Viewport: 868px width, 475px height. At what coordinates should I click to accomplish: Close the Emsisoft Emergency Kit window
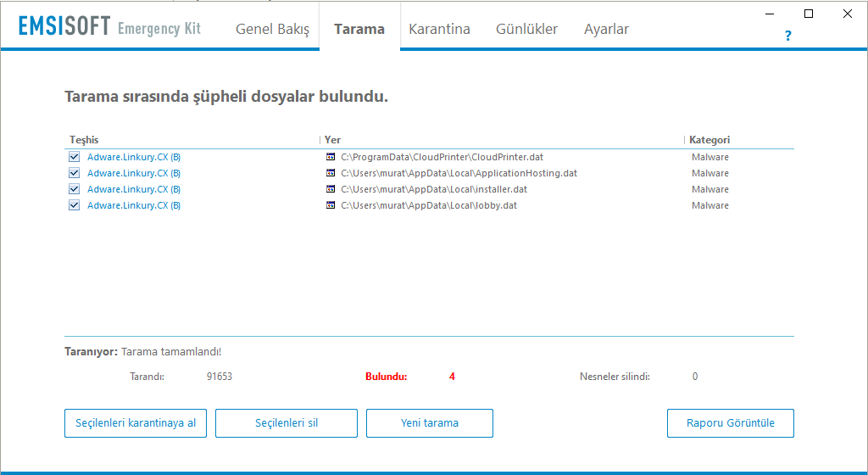click(848, 14)
